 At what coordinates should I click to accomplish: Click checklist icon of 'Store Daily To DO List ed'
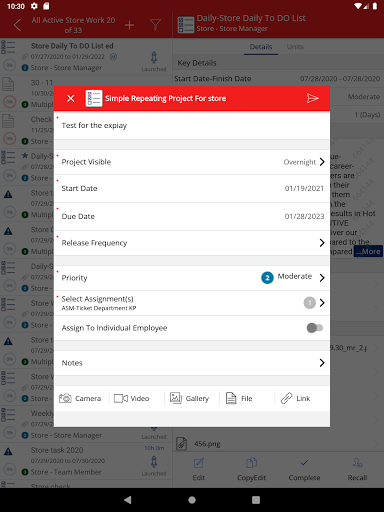8,47
